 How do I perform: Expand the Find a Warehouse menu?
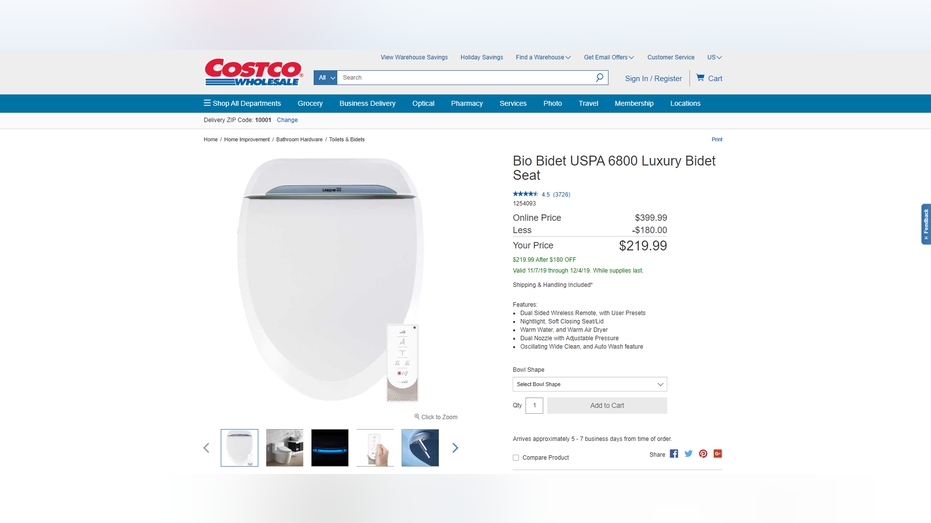543,58
